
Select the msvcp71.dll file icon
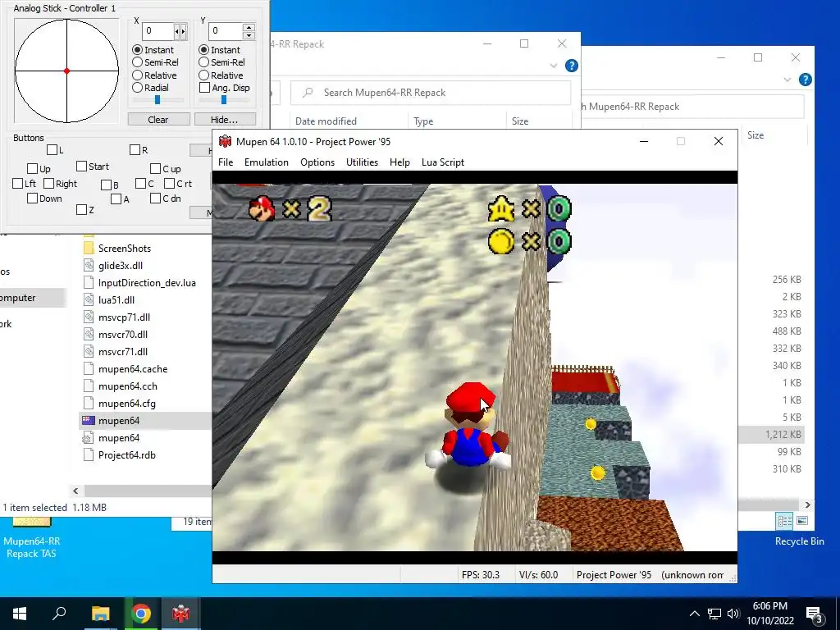coord(89,317)
